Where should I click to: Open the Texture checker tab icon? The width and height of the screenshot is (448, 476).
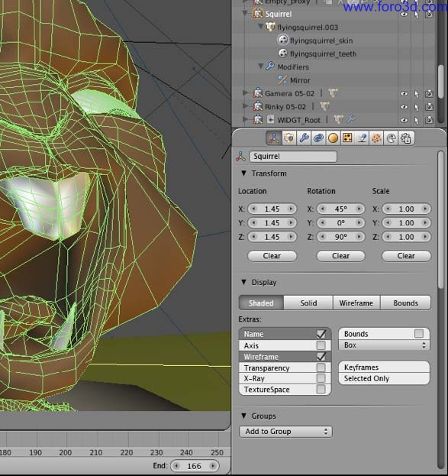tap(347, 138)
